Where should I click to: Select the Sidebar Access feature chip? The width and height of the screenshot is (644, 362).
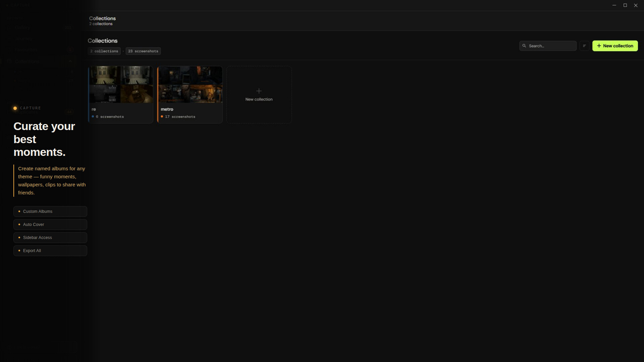tap(50, 238)
